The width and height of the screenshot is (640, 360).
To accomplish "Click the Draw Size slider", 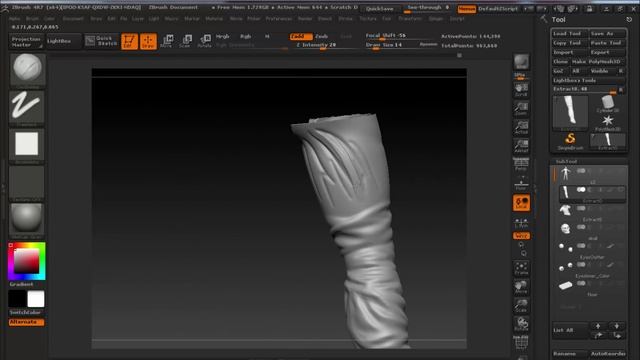I will [391, 45].
